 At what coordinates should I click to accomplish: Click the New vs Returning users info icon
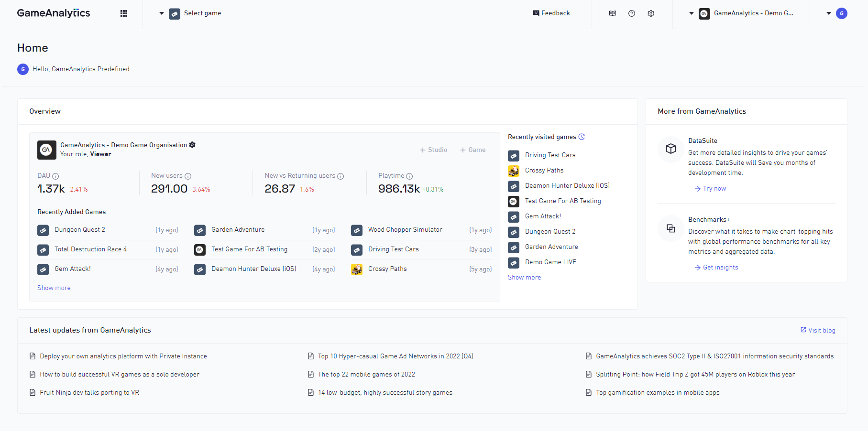click(x=341, y=176)
